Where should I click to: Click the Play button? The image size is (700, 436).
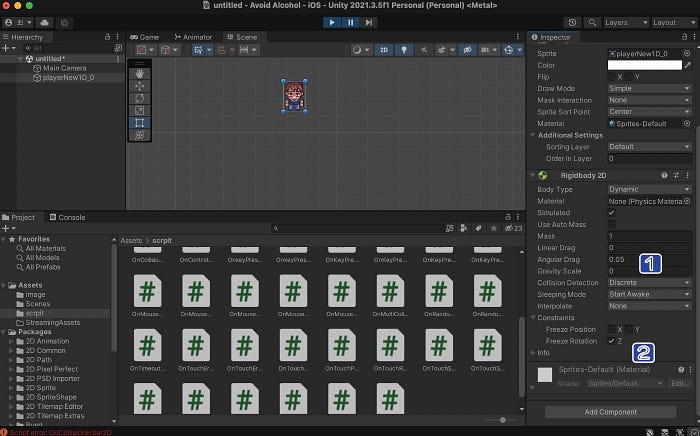click(332, 22)
